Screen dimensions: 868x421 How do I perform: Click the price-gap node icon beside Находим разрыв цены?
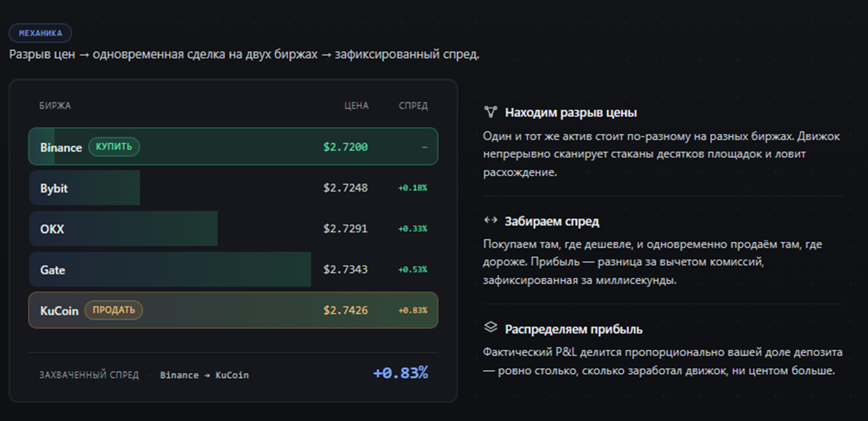pos(491,113)
